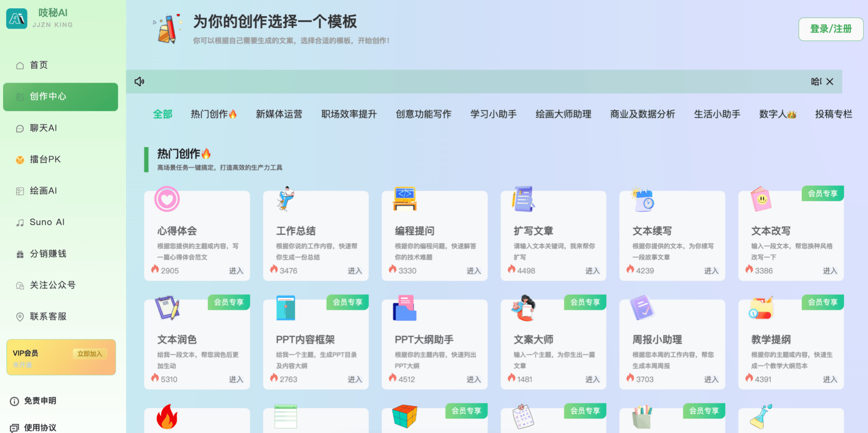Screen dimensions: 868x433
Task: Open 擂台PK from the sidebar
Action: (45, 159)
